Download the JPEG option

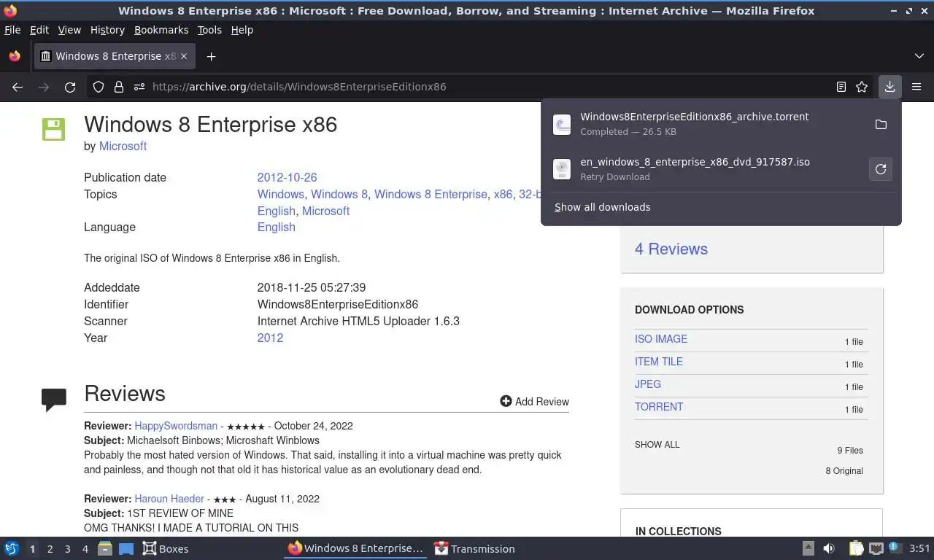pyautogui.click(x=648, y=384)
